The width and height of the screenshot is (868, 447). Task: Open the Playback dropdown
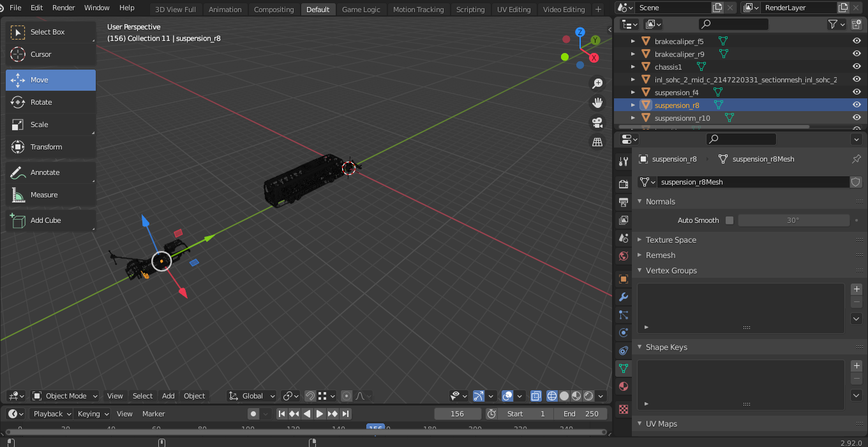[52, 414]
